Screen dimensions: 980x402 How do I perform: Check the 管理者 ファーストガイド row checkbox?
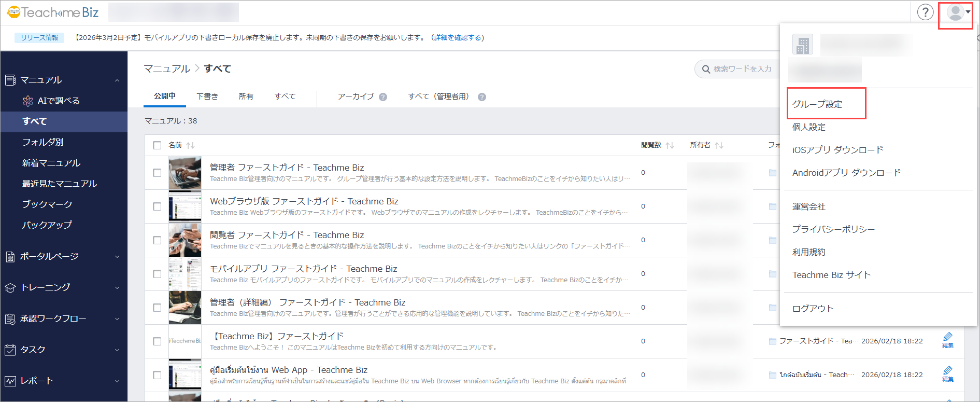(157, 173)
